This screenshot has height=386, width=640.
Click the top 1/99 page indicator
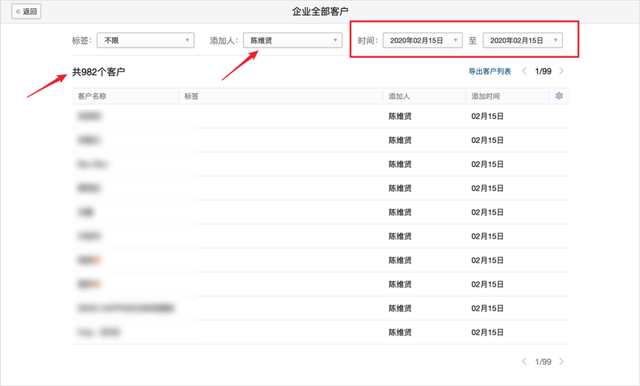coord(543,71)
